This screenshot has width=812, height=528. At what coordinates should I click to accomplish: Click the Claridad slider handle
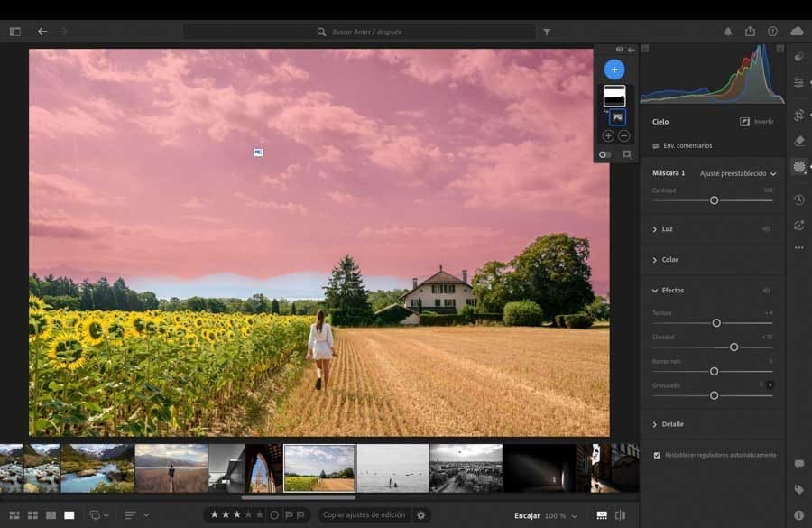pyautogui.click(x=734, y=347)
